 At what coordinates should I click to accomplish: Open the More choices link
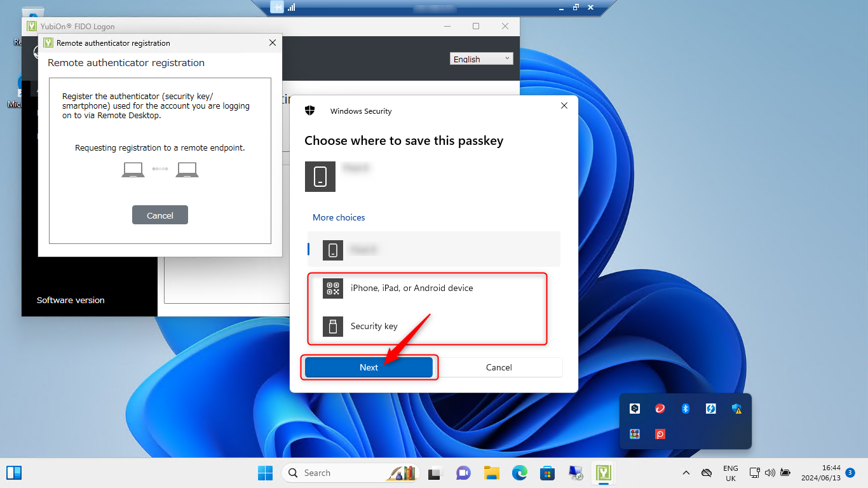[339, 217]
